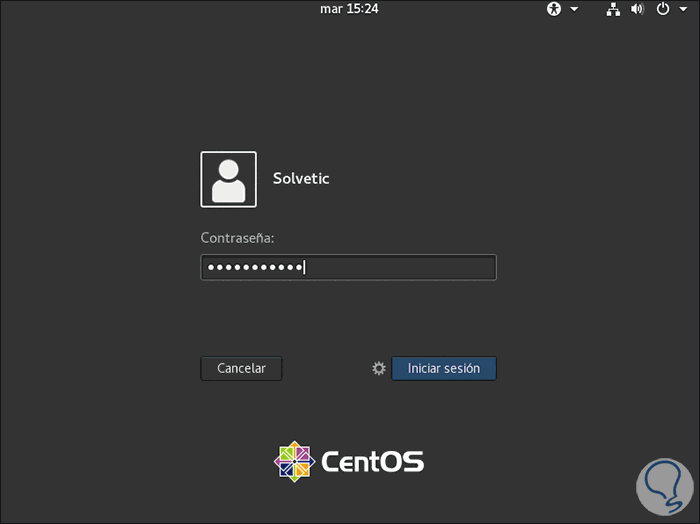
Task: Click the power icon in top bar
Action: [x=662, y=9]
